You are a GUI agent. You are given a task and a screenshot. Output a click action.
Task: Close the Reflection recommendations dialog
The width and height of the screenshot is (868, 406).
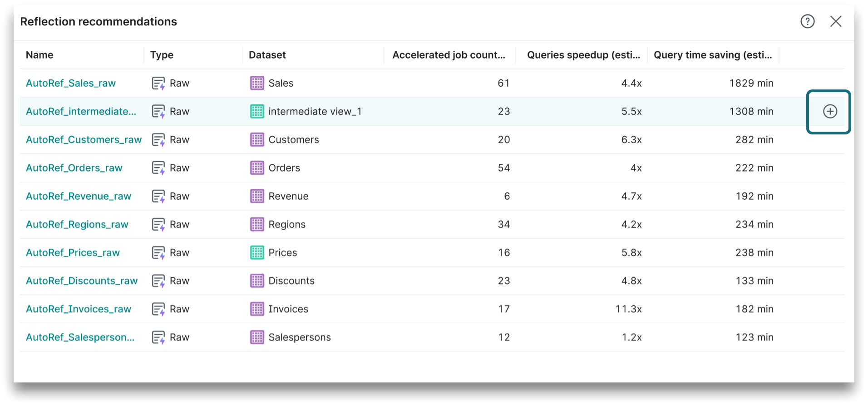pyautogui.click(x=835, y=21)
